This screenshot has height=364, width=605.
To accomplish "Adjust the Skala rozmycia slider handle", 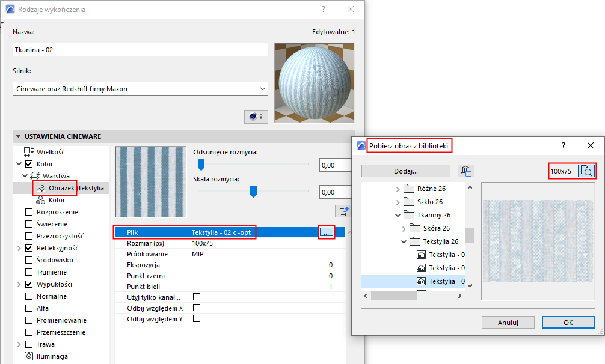I will [254, 192].
